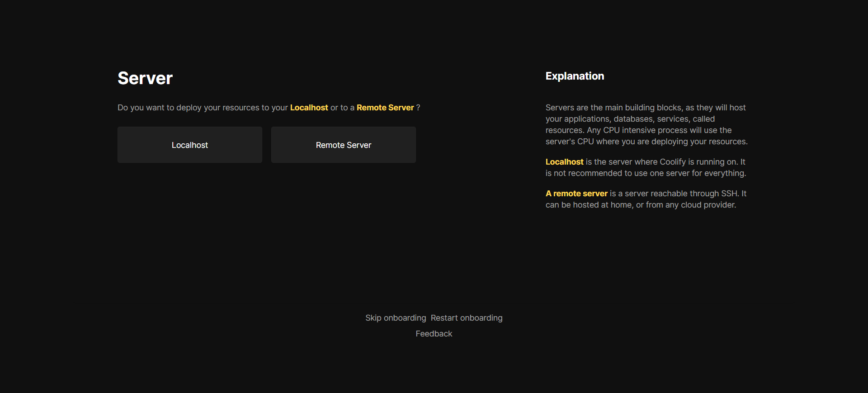Viewport: 868px width, 393px height.
Task: Click yellow Remote Server in the deploy question
Action: [385, 108]
